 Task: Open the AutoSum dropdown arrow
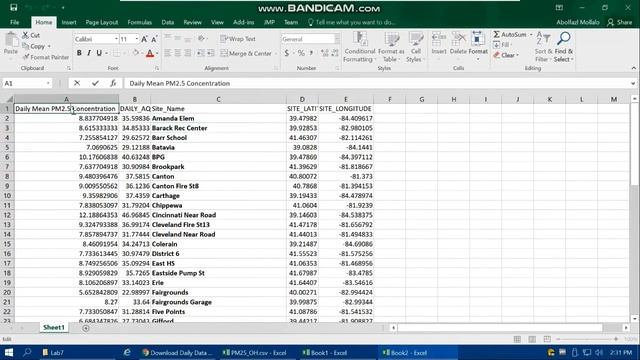[531, 35]
